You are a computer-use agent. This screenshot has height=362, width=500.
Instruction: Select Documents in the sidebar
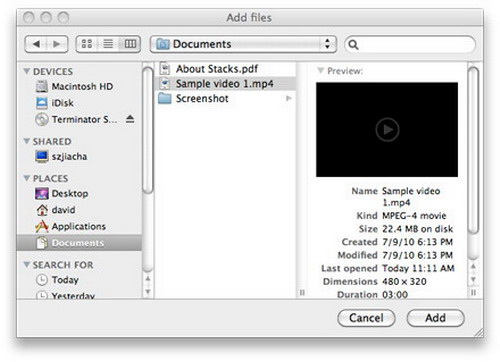pyautogui.click(x=79, y=243)
